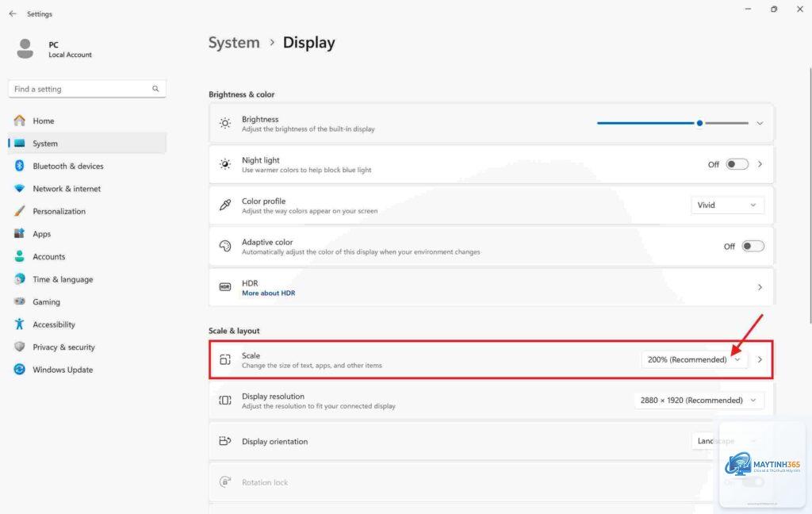Click the vertical scrollbar on the right

point(810,195)
